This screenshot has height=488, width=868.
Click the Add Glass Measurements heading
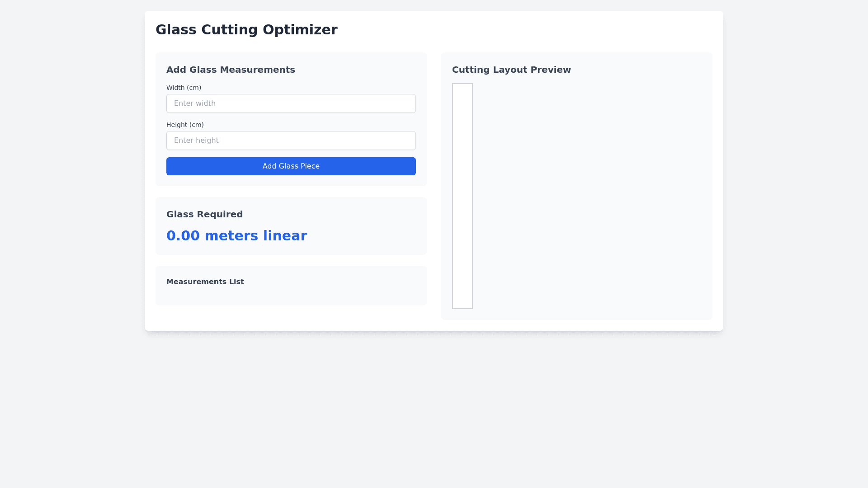tap(231, 70)
